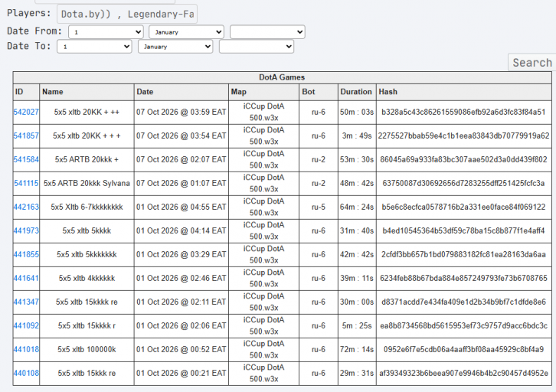Open the Date From year dropdown
Image resolution: width=556 pixels, height=392 pixels.
267,32
